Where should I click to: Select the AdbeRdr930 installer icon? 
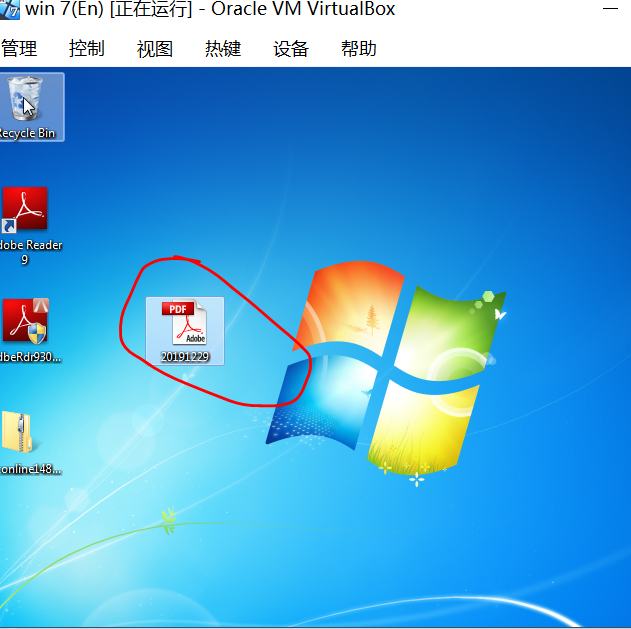(26, 321)
